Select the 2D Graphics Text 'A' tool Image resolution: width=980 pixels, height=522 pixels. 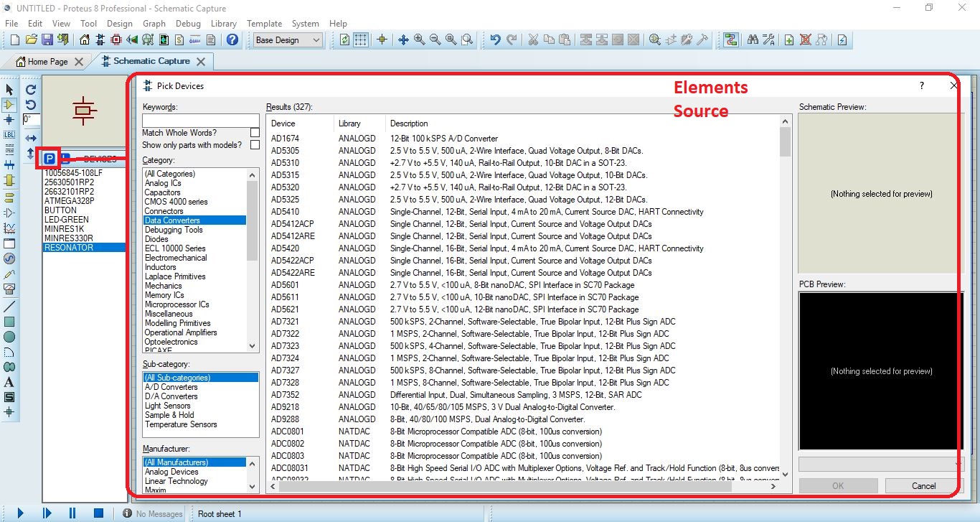tap(9, 382)
